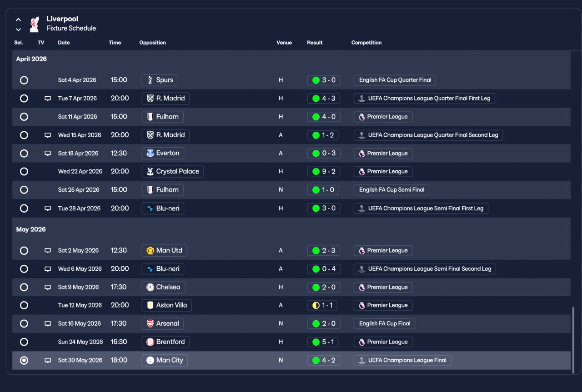
Task: Click the TV icon for Wed 6 May 2026
Action: pyautogui.click(x=48, y=269)
